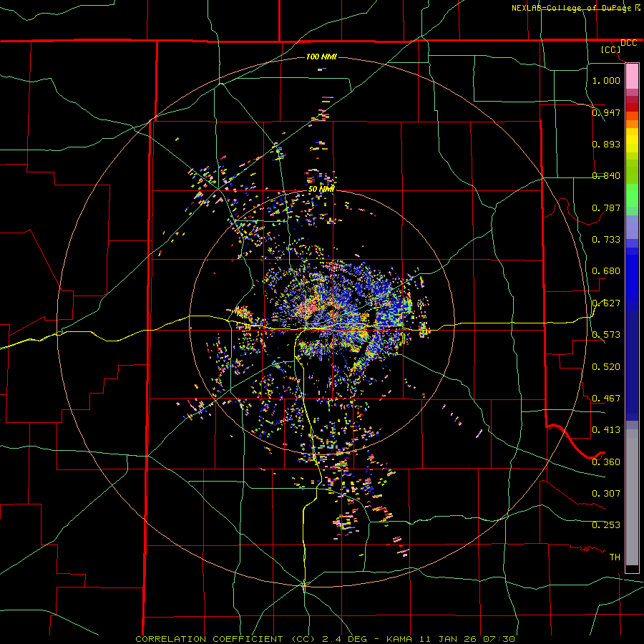This screenshot has height=644, width=644.
Task: Click the Correlation Coefficient 2.4 DEG KAMA caption
Action: pos(325,639)
